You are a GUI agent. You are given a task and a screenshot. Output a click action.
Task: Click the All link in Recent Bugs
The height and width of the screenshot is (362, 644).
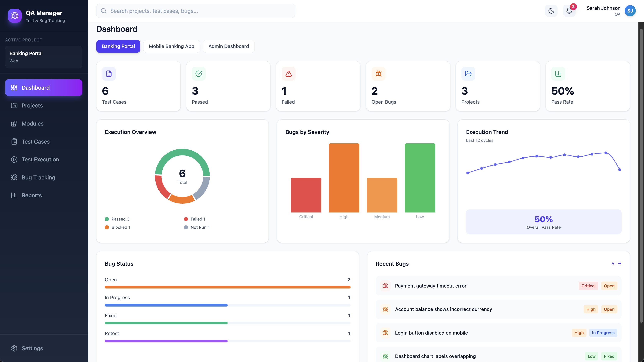pos(616,263)
